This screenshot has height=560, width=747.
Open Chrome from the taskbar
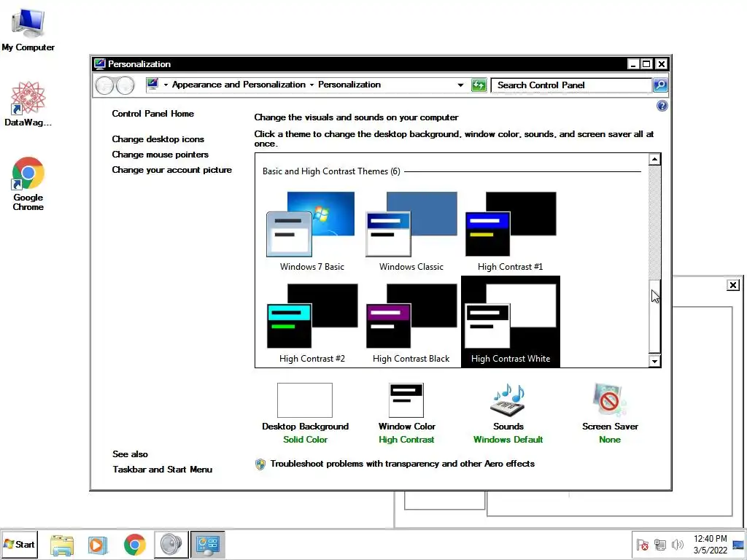pyautogui.click(x=135, y=545)
